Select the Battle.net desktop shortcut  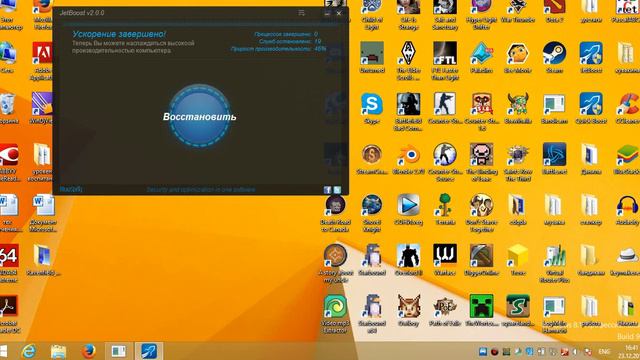point(554,159)
